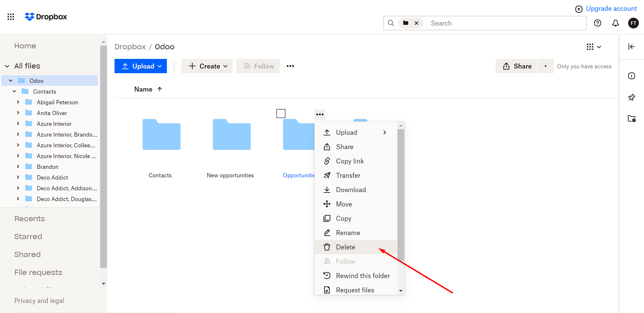Open the Create dropdown
Image resolution: width=644 pixels, height=313 pixels.
[207, 66]
